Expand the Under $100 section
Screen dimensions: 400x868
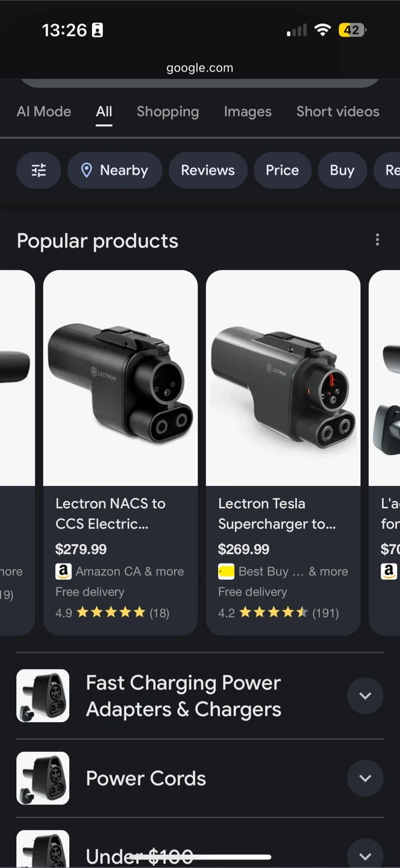coord(365,856)
